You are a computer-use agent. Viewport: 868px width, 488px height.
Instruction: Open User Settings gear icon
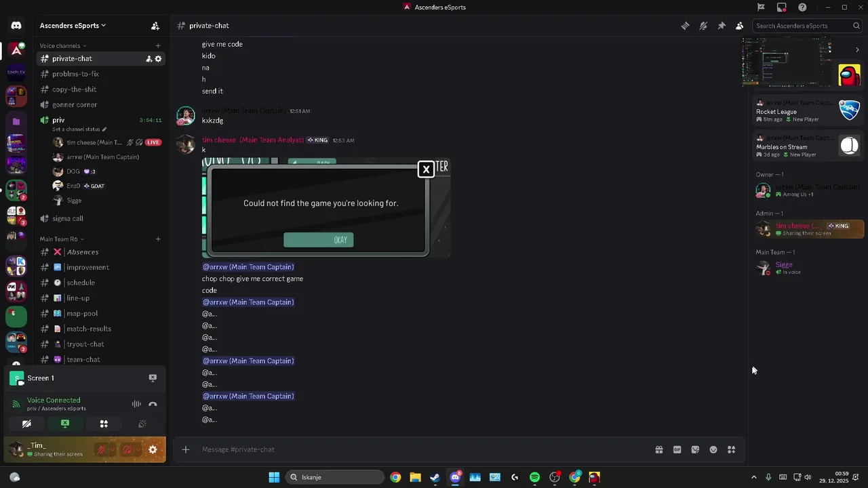pyautogui.click(x=153, y=449)
